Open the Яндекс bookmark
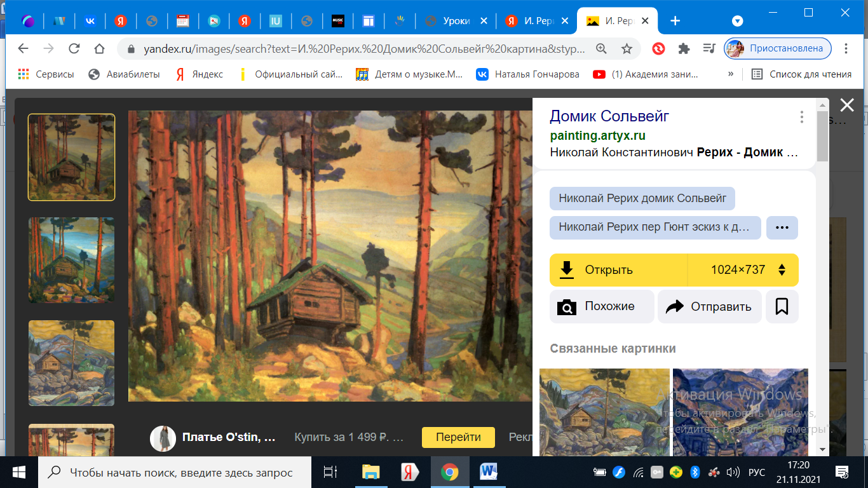The width and height of the screenshot is (868, 488). 199,74
